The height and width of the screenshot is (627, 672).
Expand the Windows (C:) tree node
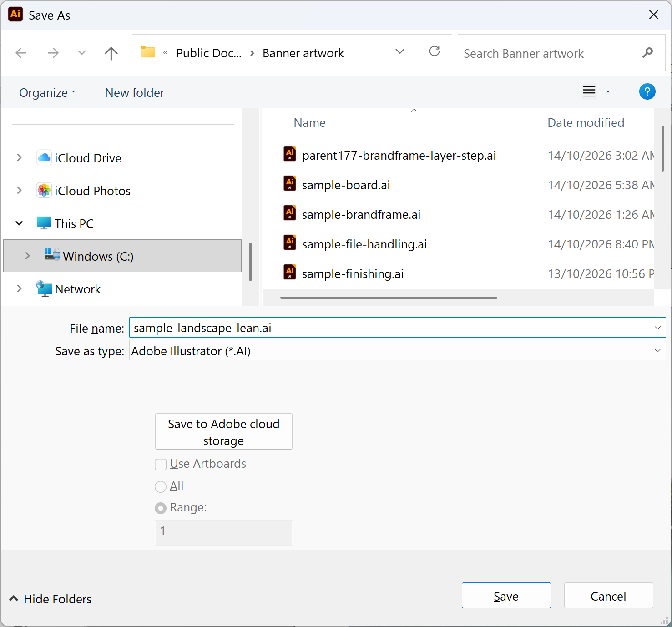[27, 256]
